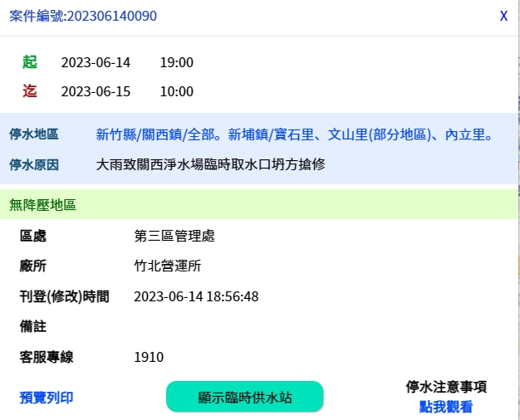Click the 停水地區 label
This screenshot has width=520, height=420.
tap(34, 134)
